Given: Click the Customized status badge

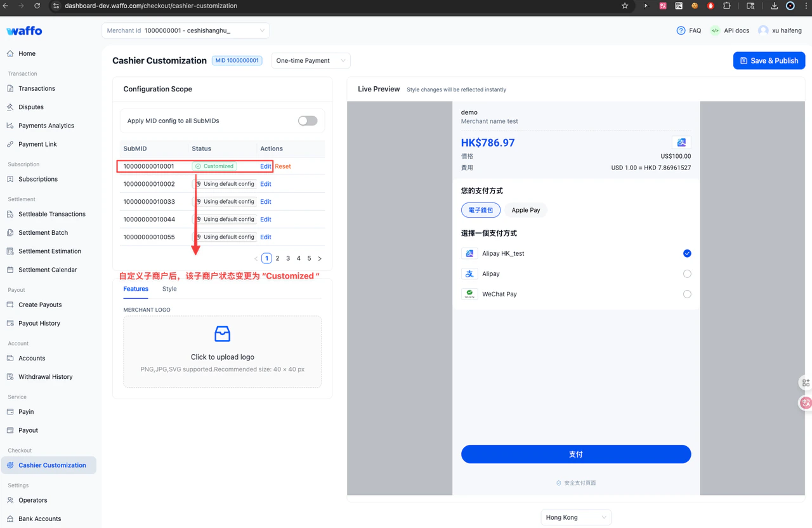Looking at the screenshot, I should 214,166.
